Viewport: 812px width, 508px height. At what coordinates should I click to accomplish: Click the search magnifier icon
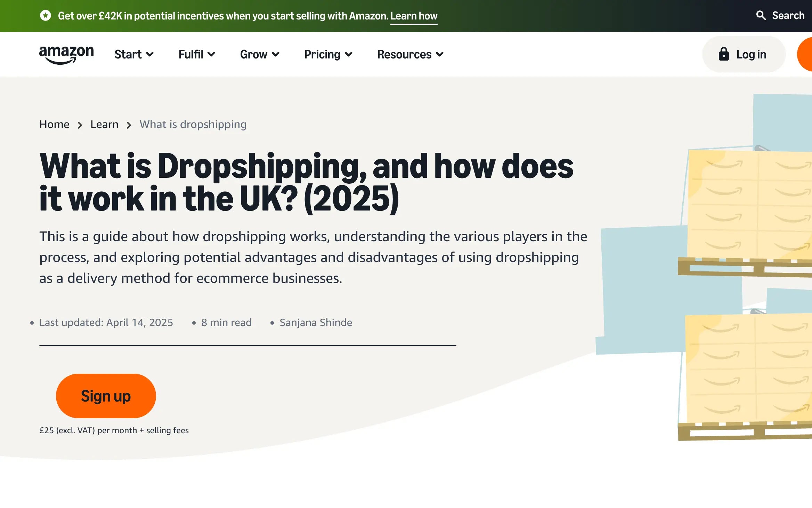coord(761,15)
